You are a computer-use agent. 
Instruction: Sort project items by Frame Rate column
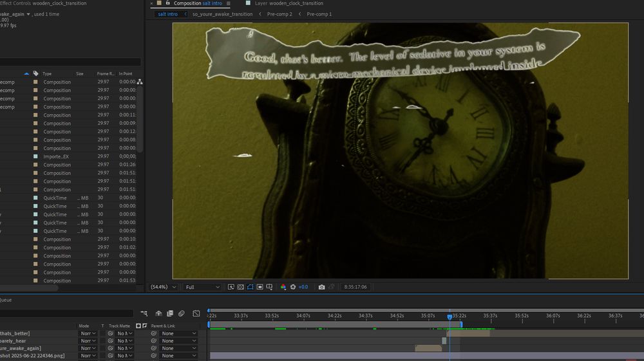(x=106, y=74)
